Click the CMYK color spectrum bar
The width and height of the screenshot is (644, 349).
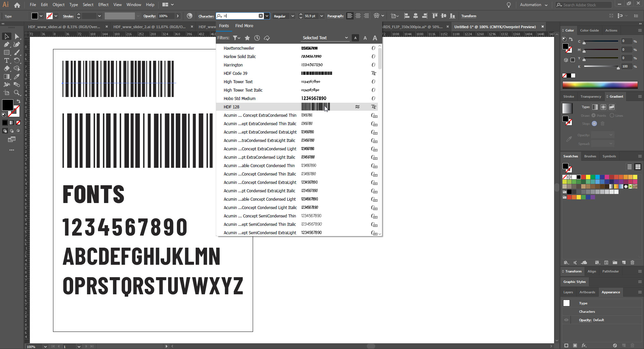(600, 85)
